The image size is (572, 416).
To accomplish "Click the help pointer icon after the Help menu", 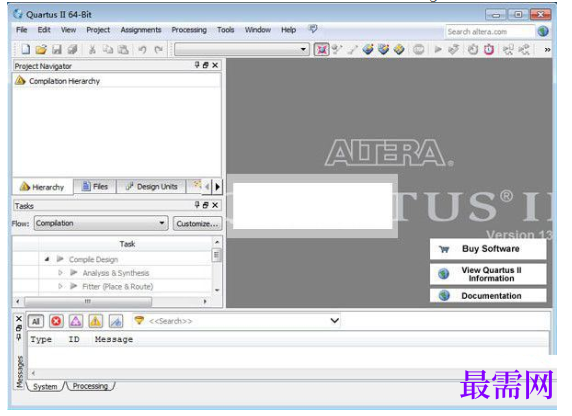I will tap(313, 29).
